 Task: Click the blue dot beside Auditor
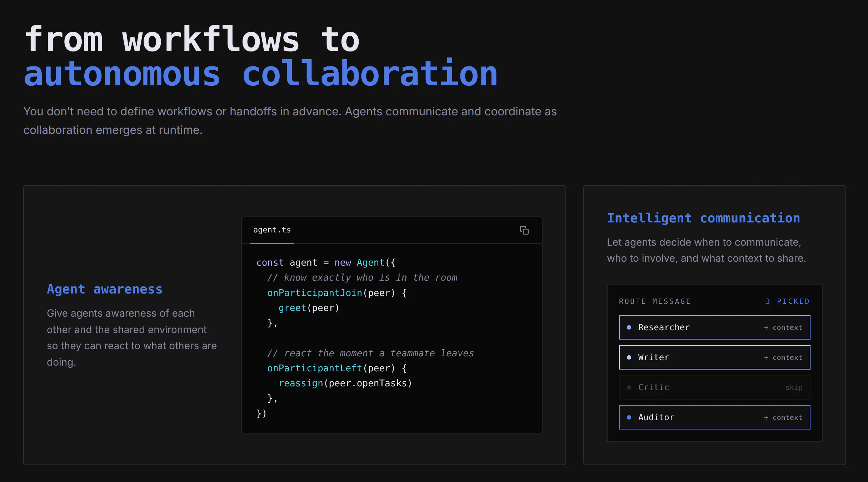629,417
